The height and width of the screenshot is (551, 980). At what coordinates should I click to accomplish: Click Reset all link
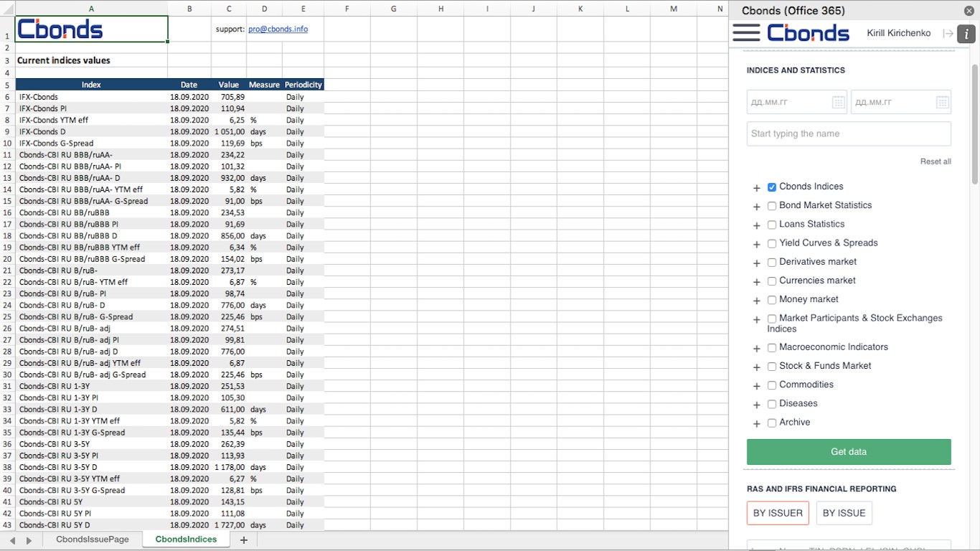936,161
